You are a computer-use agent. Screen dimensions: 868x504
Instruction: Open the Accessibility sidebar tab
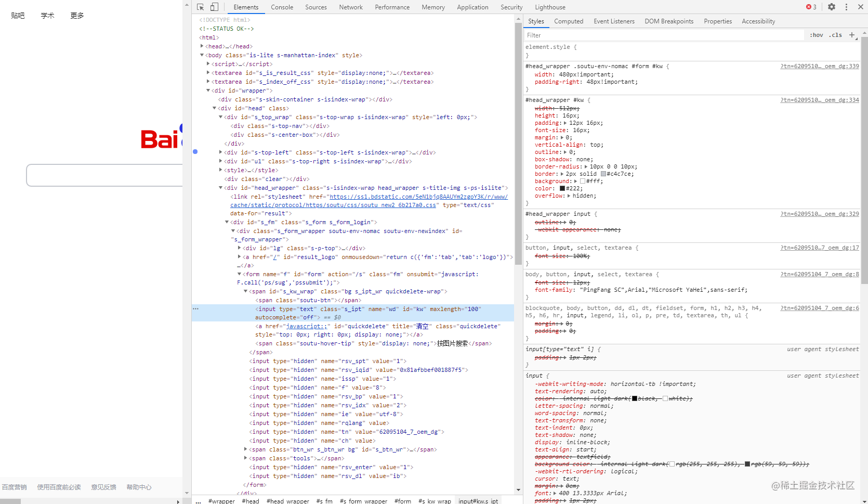758,21
